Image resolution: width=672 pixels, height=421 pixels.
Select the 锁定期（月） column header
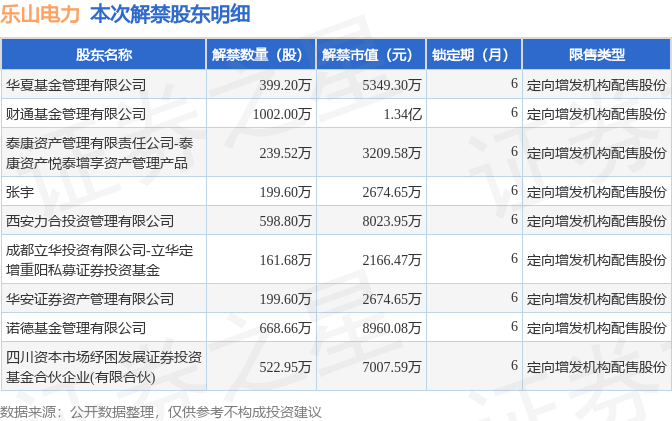tap(474, 54)
